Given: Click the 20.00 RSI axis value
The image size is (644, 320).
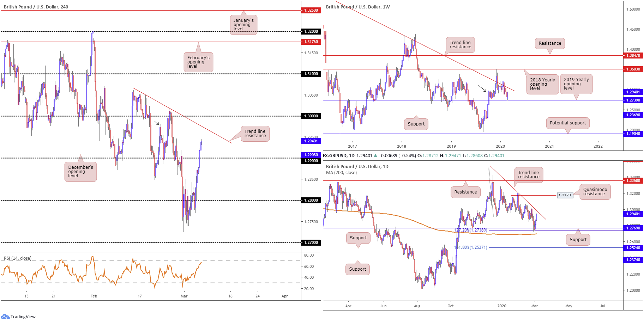Looking at the screenshot, I should click(x=309, y=289).
